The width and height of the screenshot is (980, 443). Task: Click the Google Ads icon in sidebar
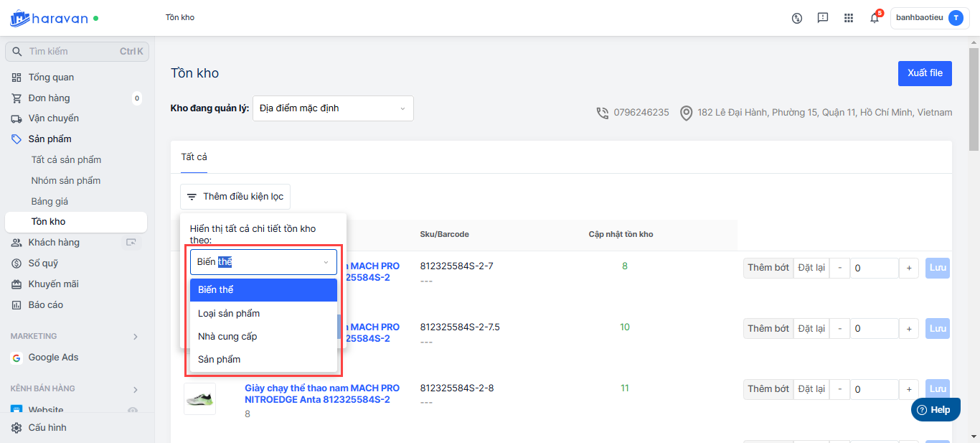click(x=17, y=358)
